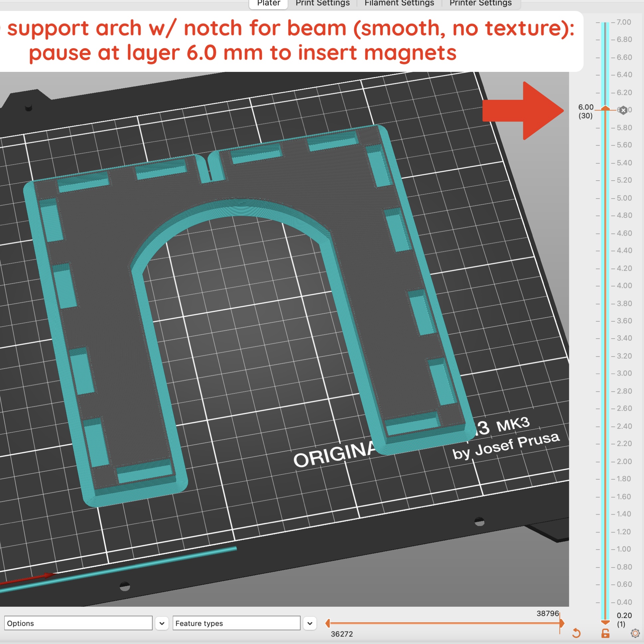
Task: Click the one-layer-mode revert arrow icon
Action: pyautogui.click(x=576, y=633)
